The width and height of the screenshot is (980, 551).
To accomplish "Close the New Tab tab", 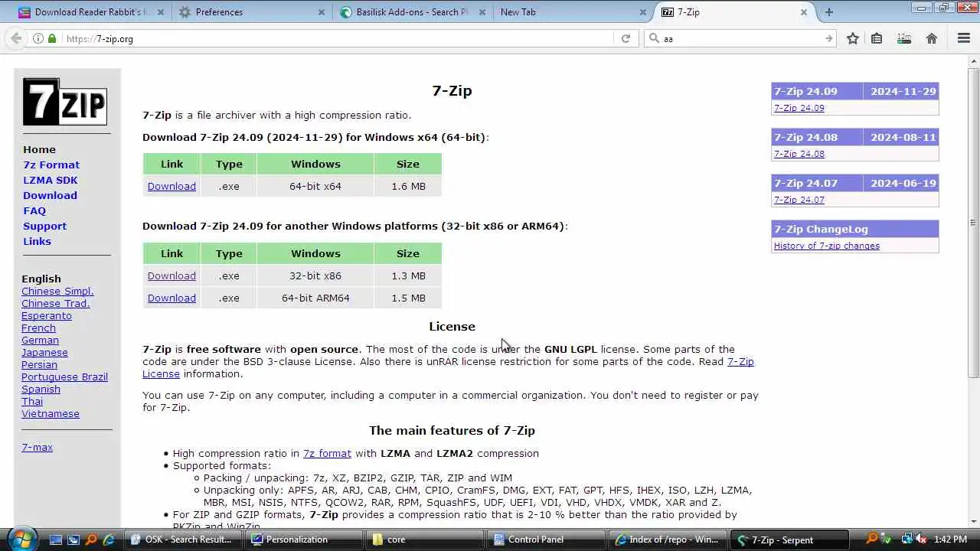I will pos(643,12).
